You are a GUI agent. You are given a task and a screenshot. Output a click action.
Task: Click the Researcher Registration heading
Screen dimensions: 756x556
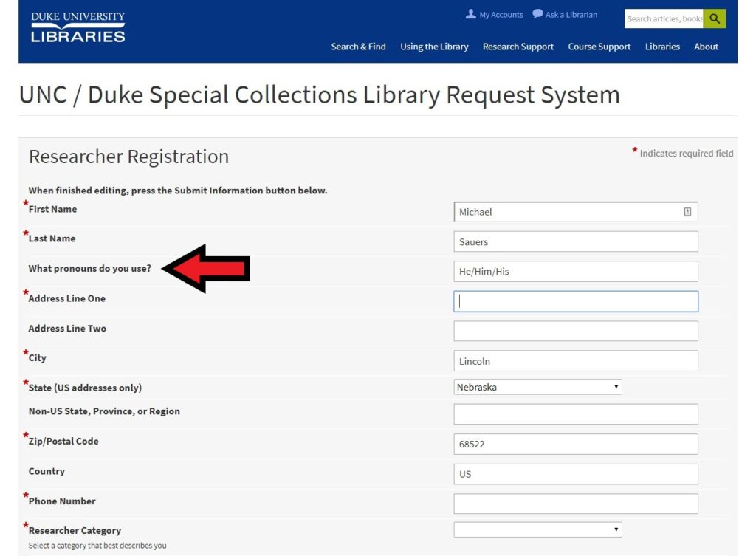click(128, 157)
